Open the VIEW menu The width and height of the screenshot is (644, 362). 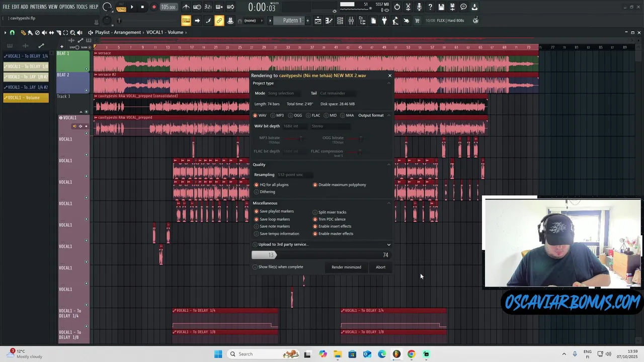coord(53,7)
